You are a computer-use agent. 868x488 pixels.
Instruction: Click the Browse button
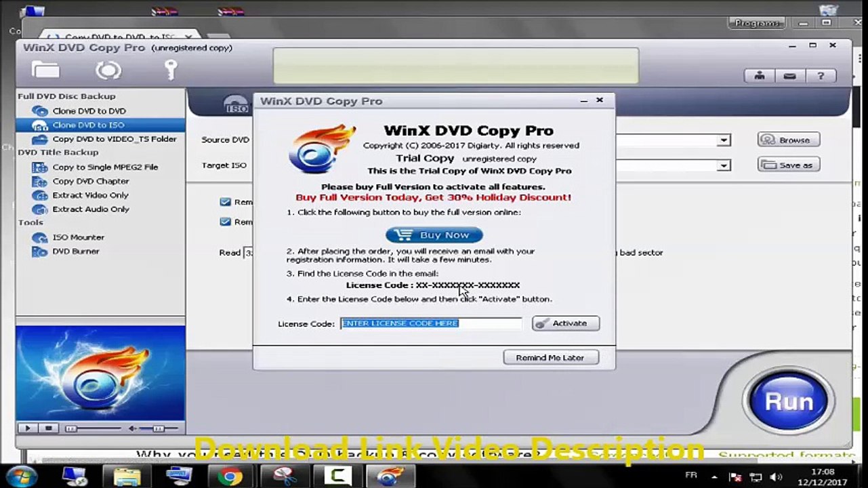click(789, 140)
